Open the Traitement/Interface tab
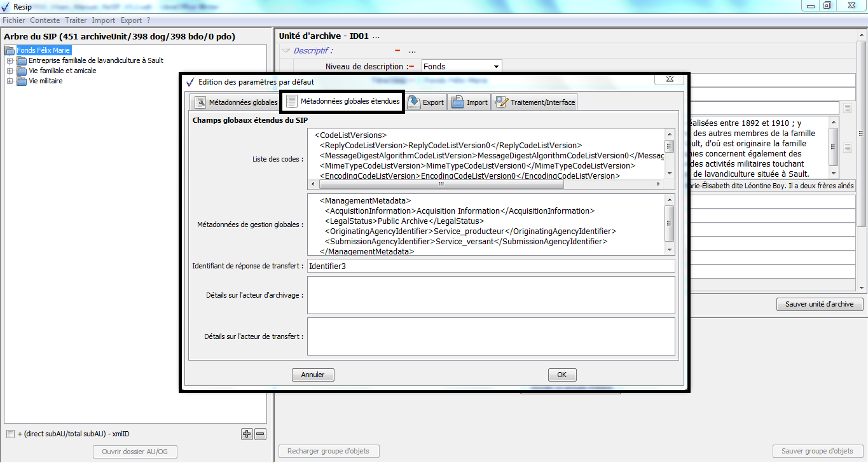This screenshot has width=868, height=463. (x=535, y=102)
